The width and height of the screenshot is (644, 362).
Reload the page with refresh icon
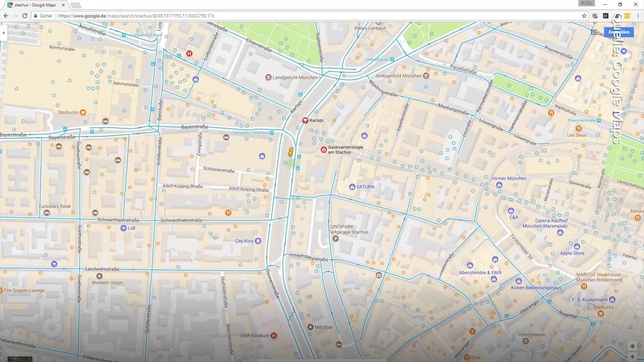click(25, 16)
